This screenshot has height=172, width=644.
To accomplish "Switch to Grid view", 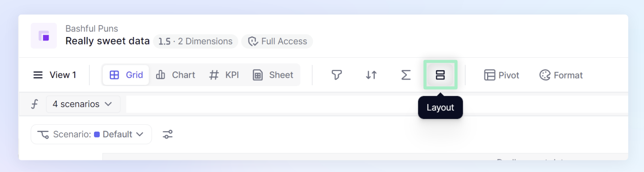I will click(x=126, y=75).
